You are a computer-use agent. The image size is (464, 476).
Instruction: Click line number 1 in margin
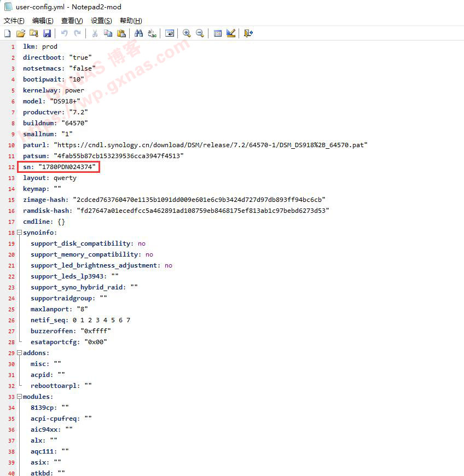13,47
